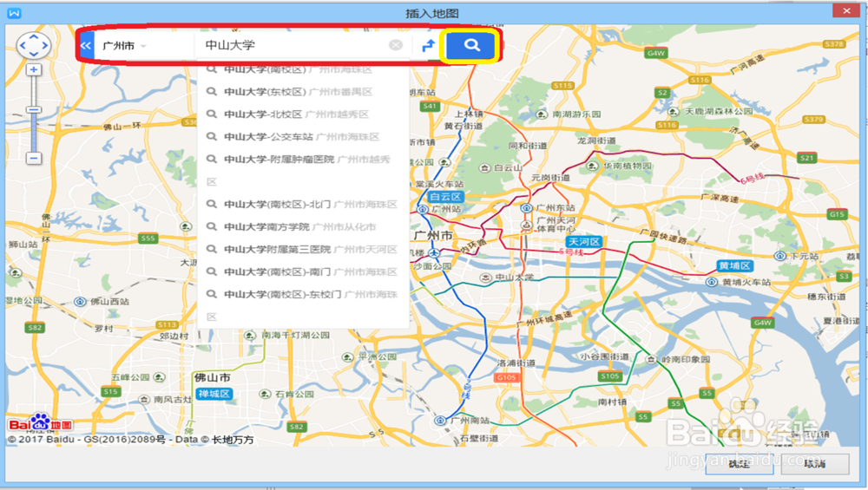Image resolution: width=868 pixels, height=490 pixels.
Task: Click the 取消 button
Action: coord(815,464)
